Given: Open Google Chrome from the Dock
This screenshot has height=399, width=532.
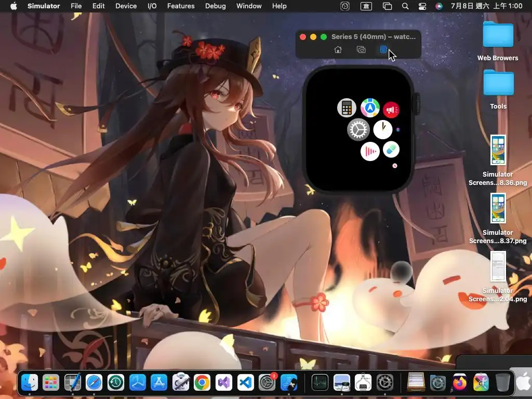Looking at the screenshot, I should point(202,383).
